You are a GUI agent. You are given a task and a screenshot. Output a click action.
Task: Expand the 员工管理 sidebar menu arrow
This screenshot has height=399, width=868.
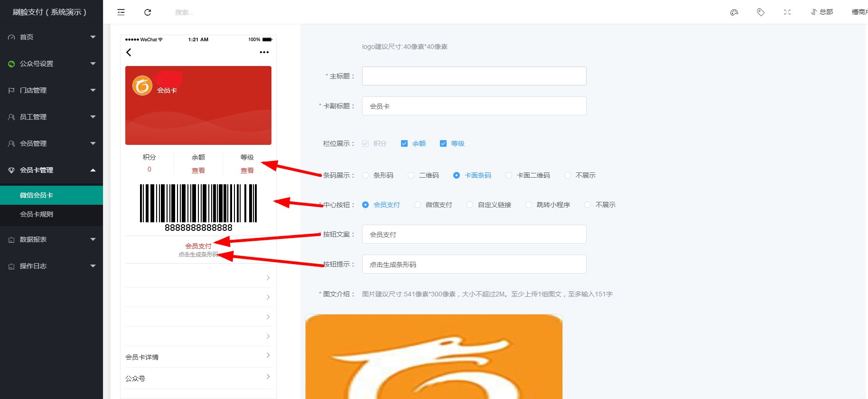(x=93, y=117)
